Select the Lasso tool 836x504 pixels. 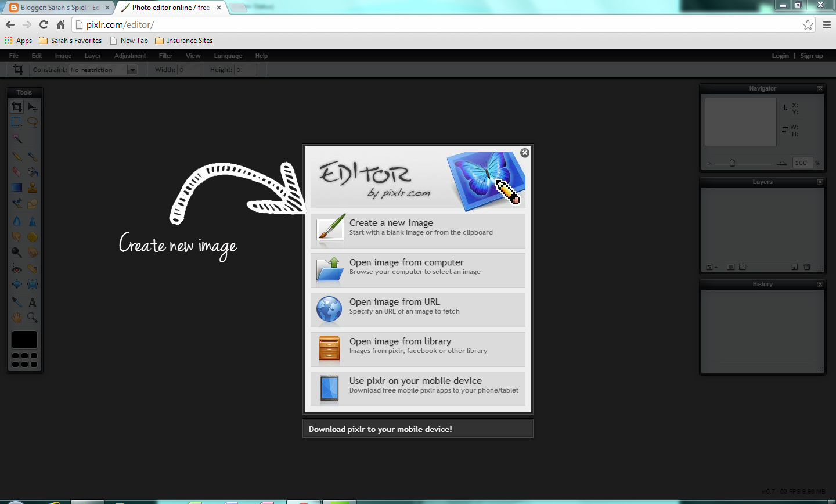33,122
